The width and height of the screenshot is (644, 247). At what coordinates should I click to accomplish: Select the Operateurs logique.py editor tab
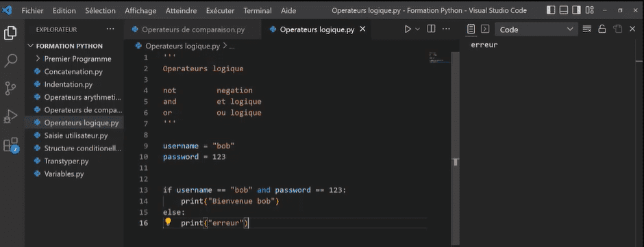tap(317, 29)
